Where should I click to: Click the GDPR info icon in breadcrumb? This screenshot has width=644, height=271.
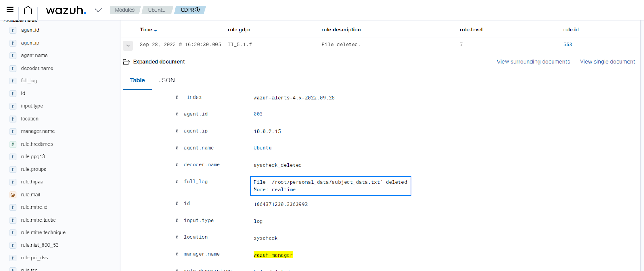point(197,10)
